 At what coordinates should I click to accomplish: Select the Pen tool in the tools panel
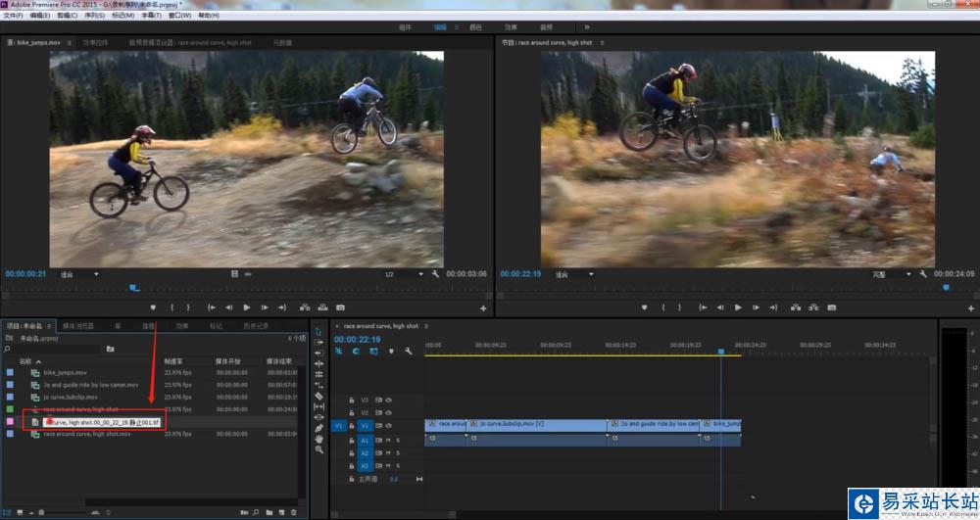(319, 428)
